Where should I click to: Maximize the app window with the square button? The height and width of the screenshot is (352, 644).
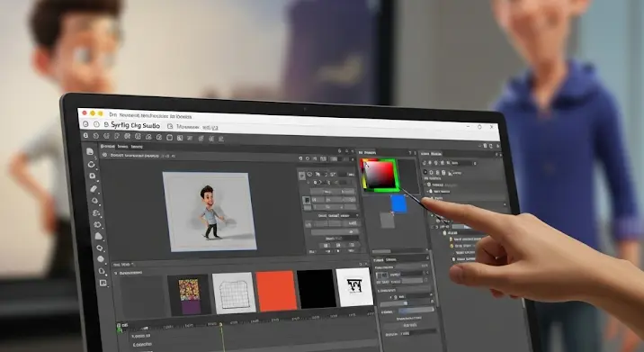click(479, 127)
